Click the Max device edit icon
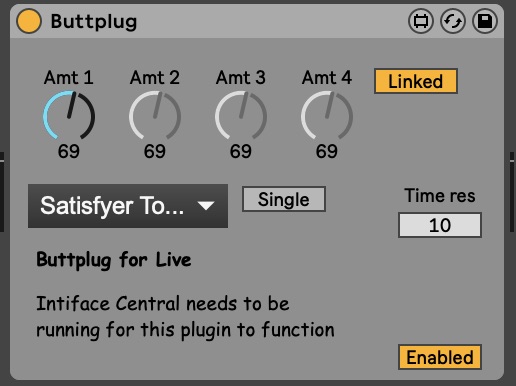Screen dimensions: 516x386 click(x=421, y=21)
